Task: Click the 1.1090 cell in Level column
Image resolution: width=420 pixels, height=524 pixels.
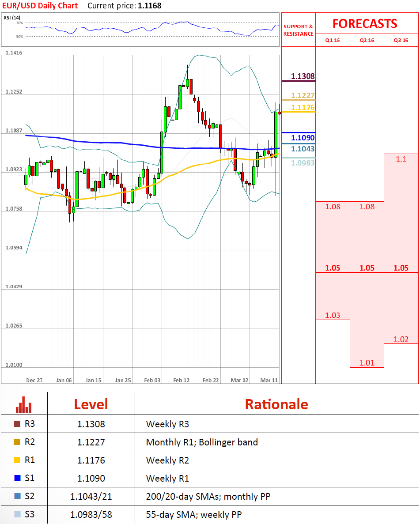Action: pos(91,478)
